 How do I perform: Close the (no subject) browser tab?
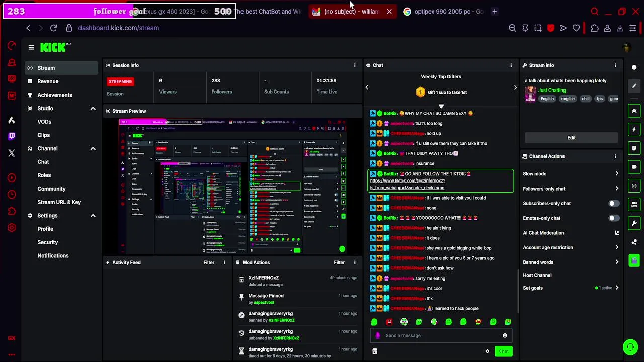point(389,12)
